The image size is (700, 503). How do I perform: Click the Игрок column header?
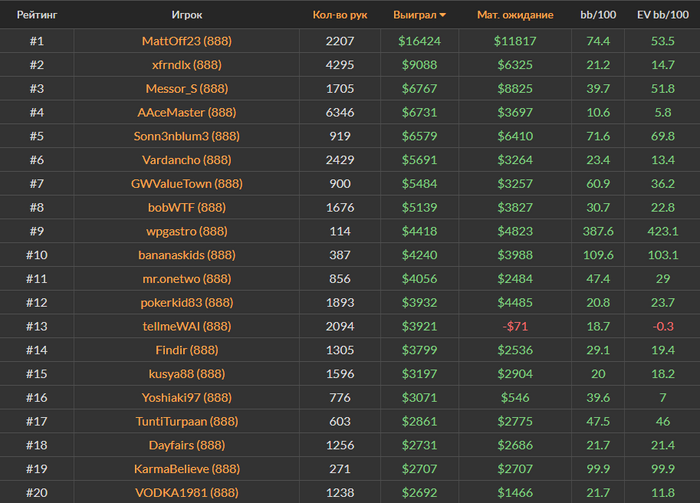point(186,16)
